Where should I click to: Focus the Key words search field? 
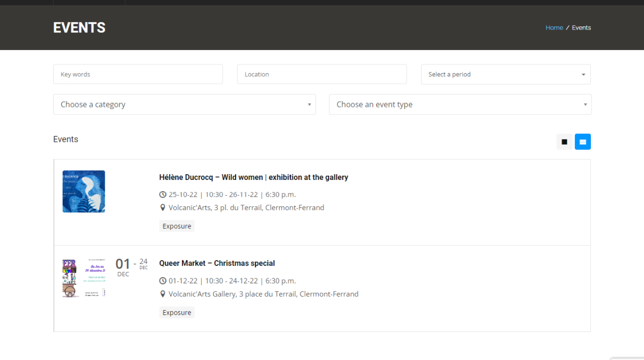pos(138,75)
